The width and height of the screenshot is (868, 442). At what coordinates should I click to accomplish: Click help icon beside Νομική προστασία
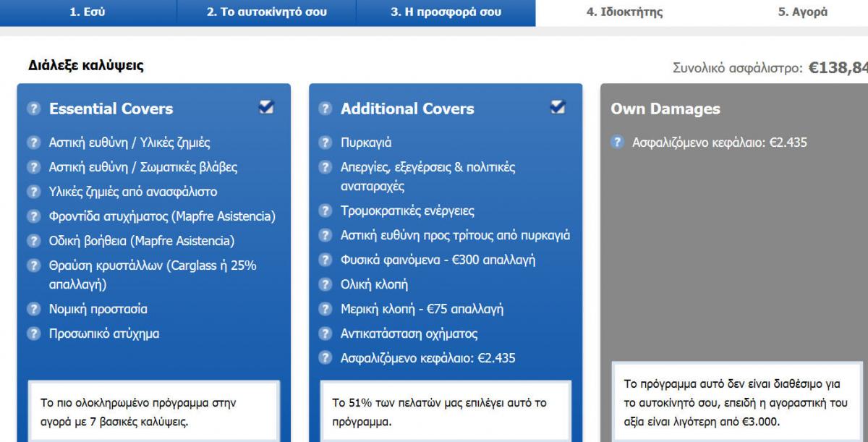click(34, 309)
